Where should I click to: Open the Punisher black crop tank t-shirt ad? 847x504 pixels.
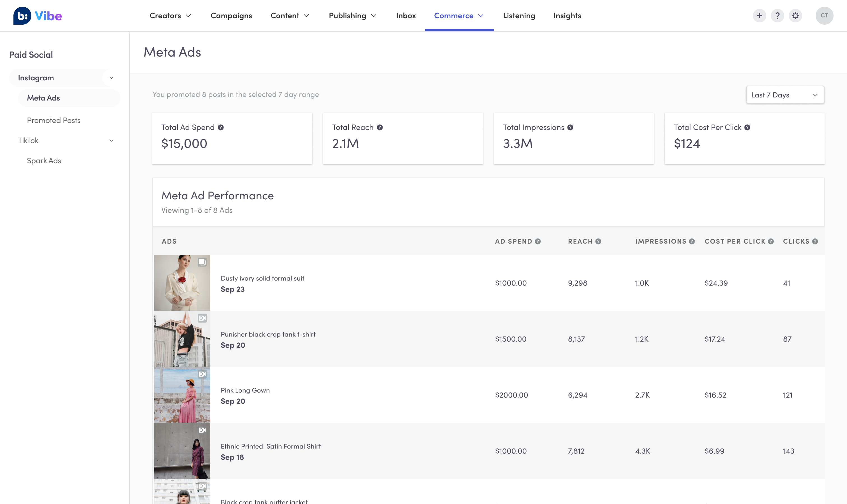pos(268,335)
